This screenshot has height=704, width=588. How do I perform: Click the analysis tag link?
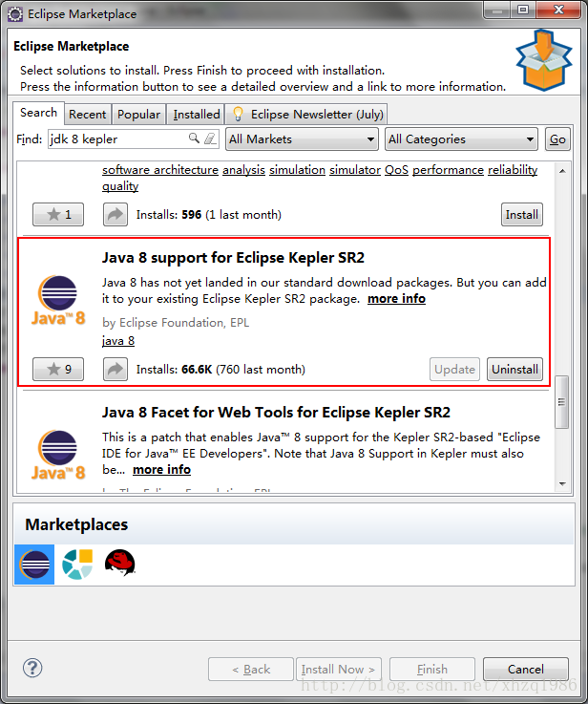coord(243,170)
